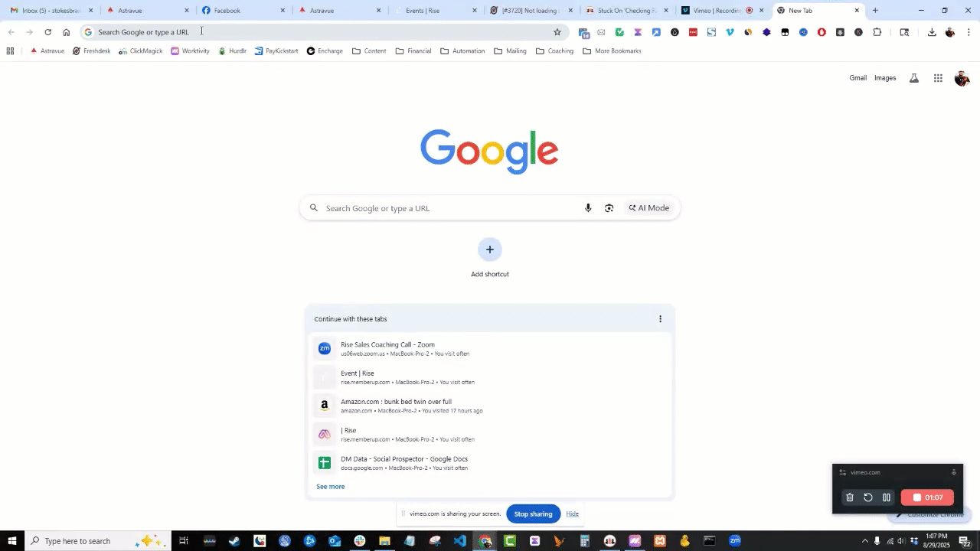Open Zoom from the taskbar

coord(735,541)
